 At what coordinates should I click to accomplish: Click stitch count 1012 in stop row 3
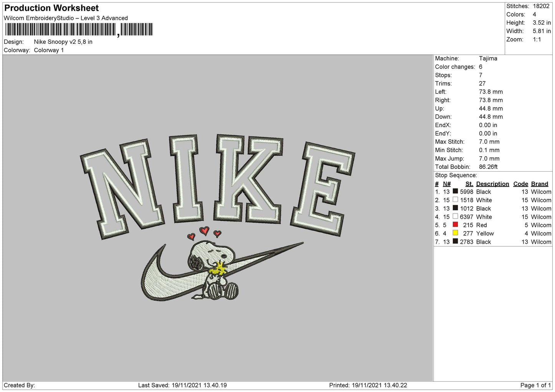(x=467, y=209)
